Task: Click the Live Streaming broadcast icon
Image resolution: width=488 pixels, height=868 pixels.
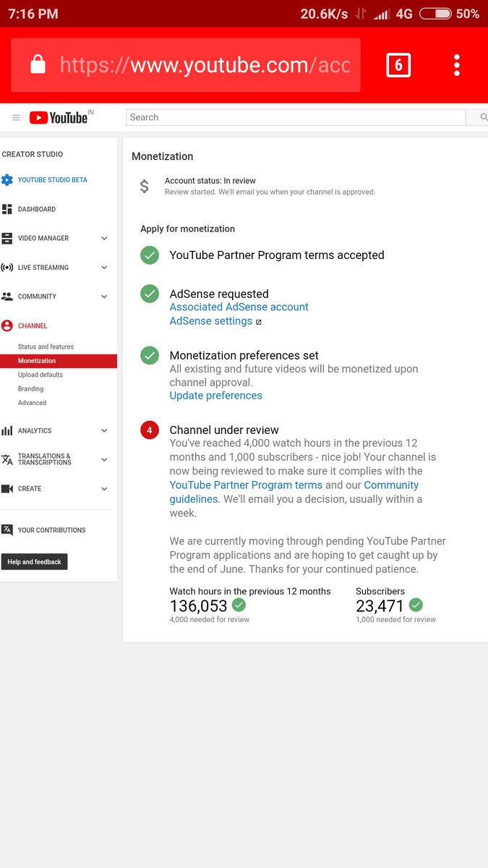Action: click(x=7, y=268)
